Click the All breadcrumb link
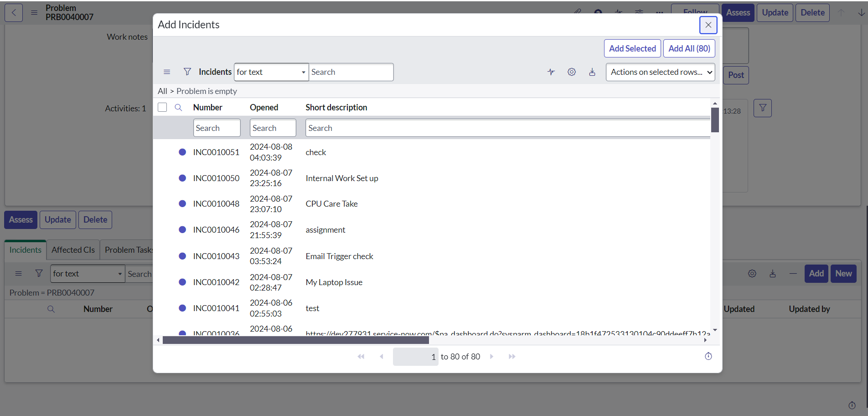This screenshot has height=416, width=868. pyautogui.click(x=162, y=91)
